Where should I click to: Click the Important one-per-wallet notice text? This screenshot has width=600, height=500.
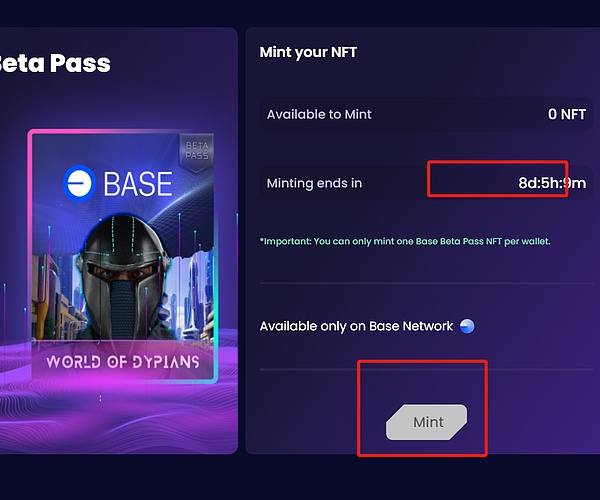pos(405,241)
